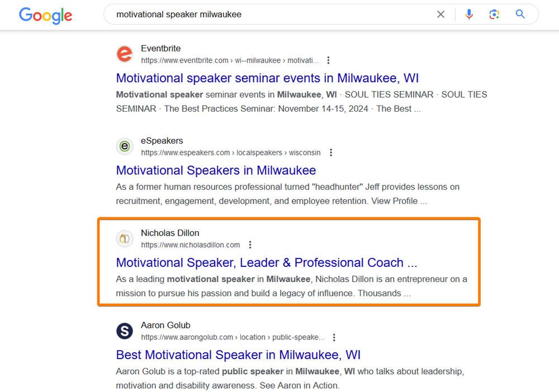This screenshot has width=559, height=392.
Task: Click the Aaron Golub favicon
Action: (125, 331)
